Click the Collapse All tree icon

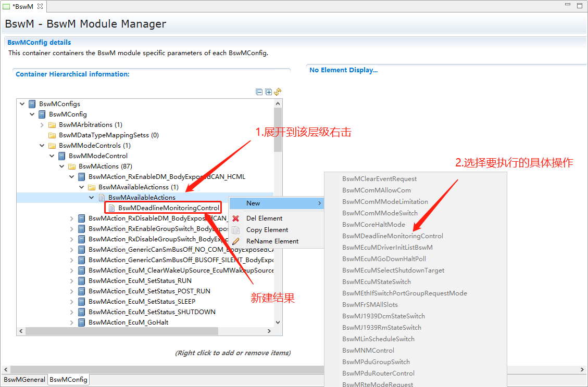click(x=259, y=92)
